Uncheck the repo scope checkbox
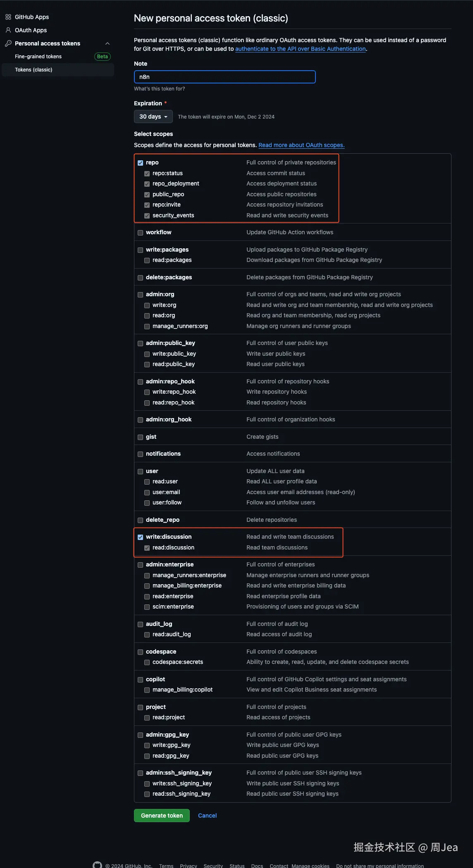Screen dimensions: 473x868 pos(141,163)
